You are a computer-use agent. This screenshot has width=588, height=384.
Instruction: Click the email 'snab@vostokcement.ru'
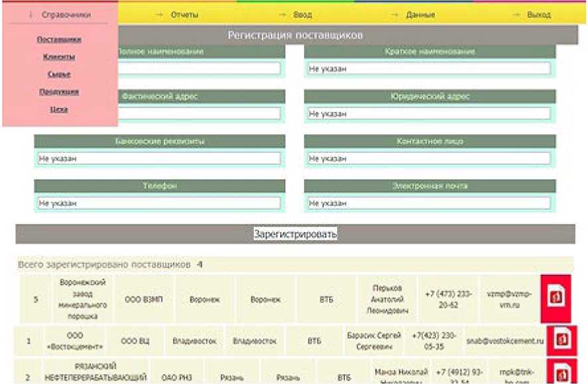[x=505, y=341]
